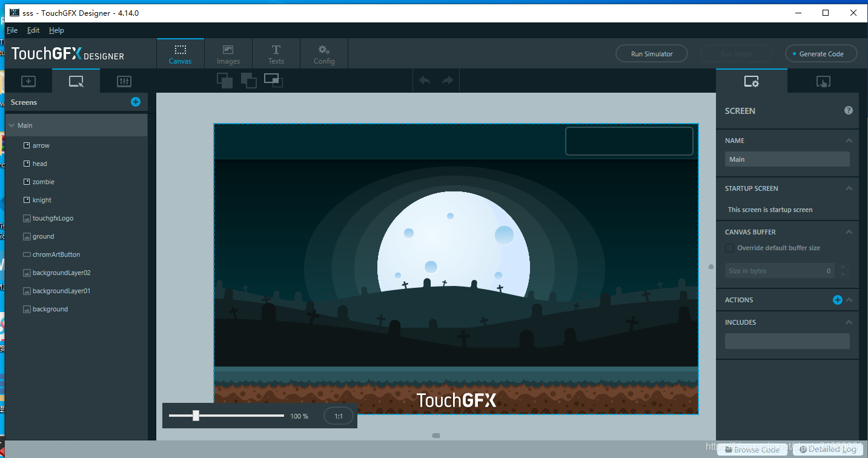Collapse the STARTUP SCREEN section

coord(849,188)
